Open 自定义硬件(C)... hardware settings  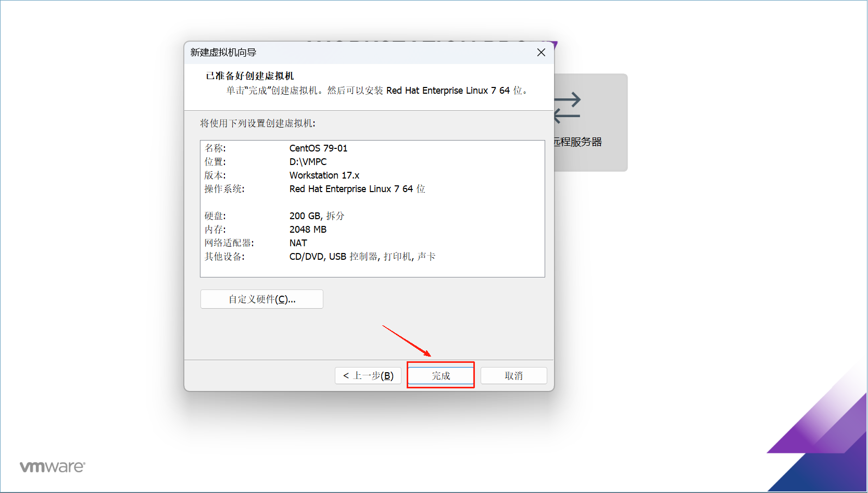[262, 299]
